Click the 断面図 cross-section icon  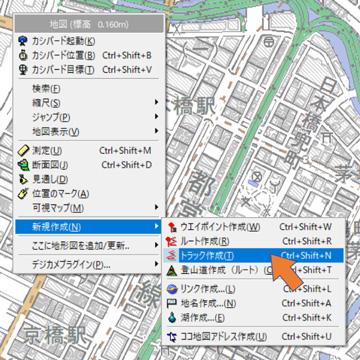tap(23, 165)
